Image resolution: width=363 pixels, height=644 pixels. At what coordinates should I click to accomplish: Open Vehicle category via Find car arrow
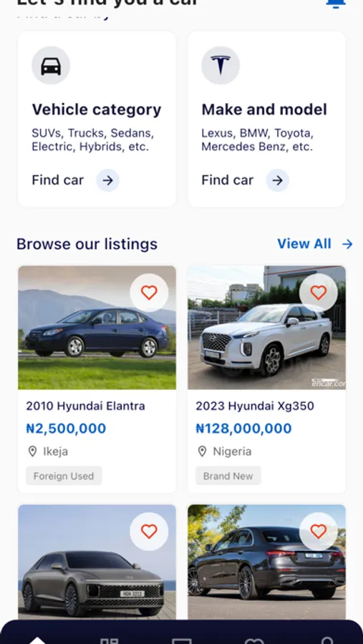click(107, 180)
